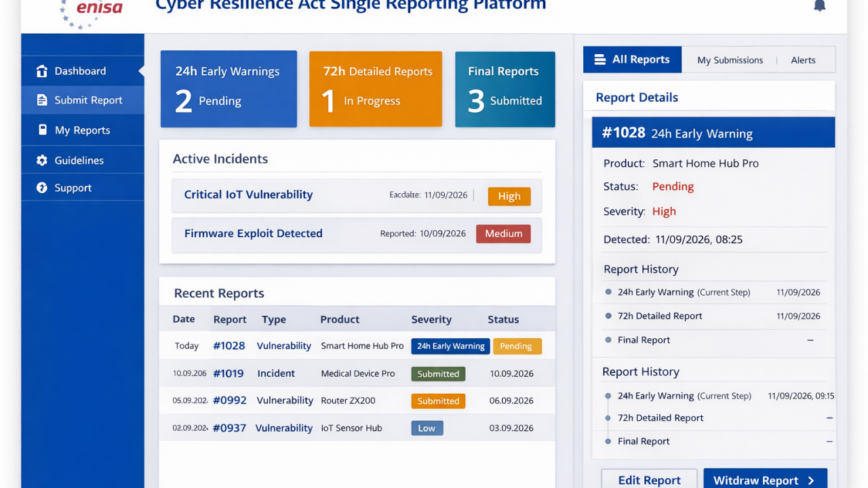Open report #0937 in Recent Reports
This screenshot has height=488, width=868.
click(x=229, y=428)
